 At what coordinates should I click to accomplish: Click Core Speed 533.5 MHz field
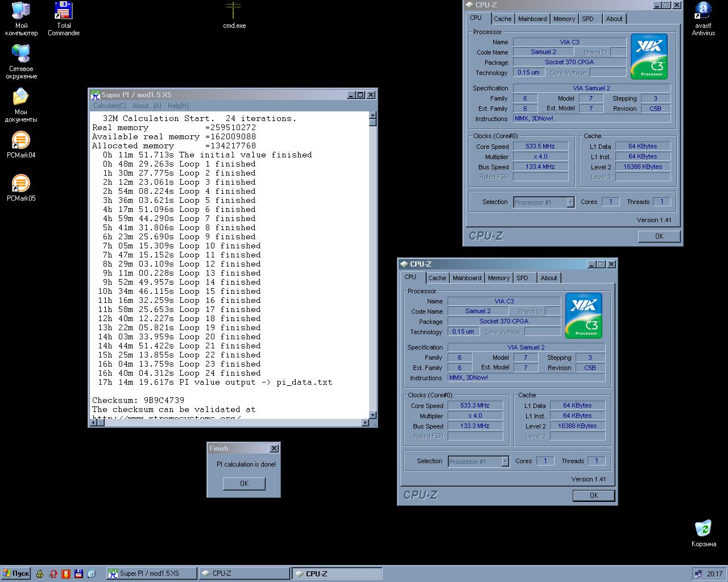(x=540, y=146)
